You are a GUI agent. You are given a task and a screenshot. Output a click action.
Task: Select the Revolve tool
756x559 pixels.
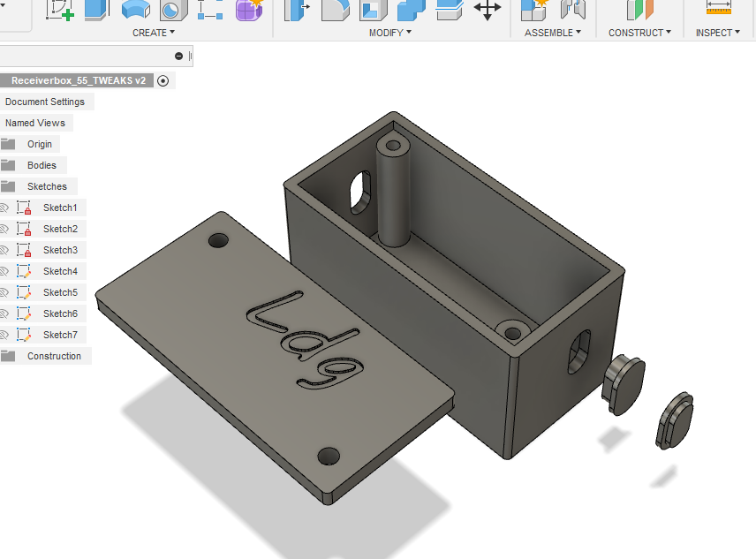click(x=135, y=10)
